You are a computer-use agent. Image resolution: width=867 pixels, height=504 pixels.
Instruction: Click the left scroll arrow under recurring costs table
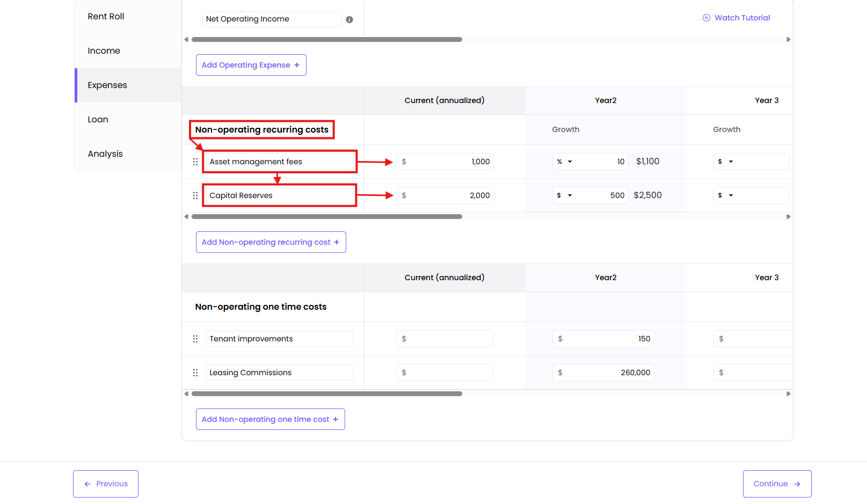pyautogui.click(x=186, y=216)
